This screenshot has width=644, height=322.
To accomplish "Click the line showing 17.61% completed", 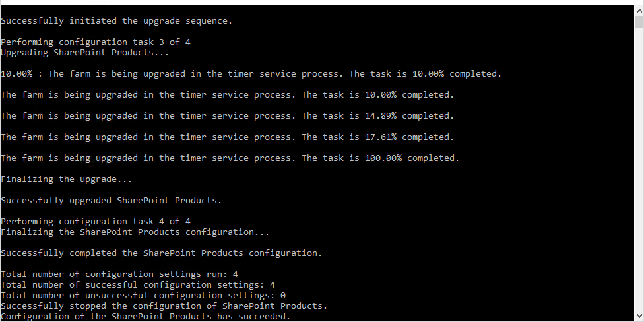I will 227,137.
